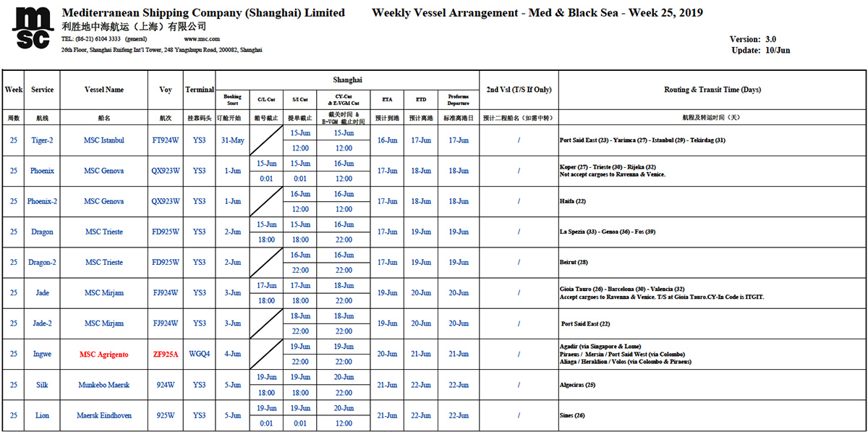Click the Koper (27) - Trieste (30) routing line
Image resolution: width=868 pixels, height=432 pixels.
[608, 166]
